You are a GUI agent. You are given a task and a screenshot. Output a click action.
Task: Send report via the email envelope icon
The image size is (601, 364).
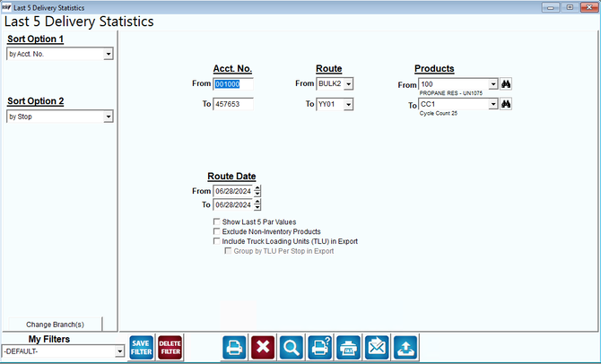click(x=377, y=348)
